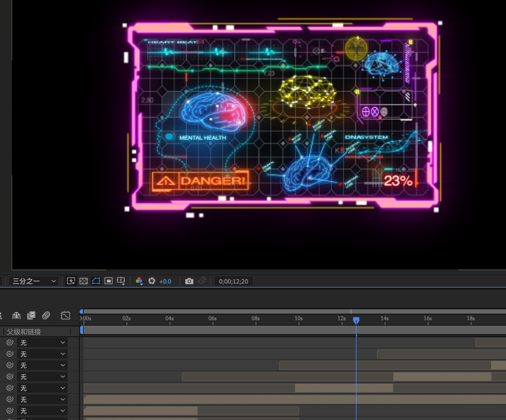The width and height of the screenshot is (506, 420).
Task: Take a snapshot with camera icon
Action: click(x=189, y=281)
